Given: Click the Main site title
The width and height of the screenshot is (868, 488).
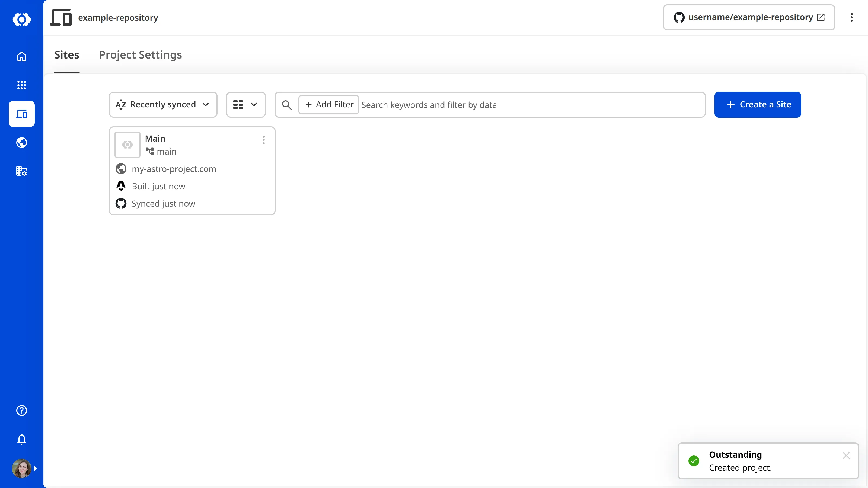Looking at the screenshot, I should tap(155, 139).
